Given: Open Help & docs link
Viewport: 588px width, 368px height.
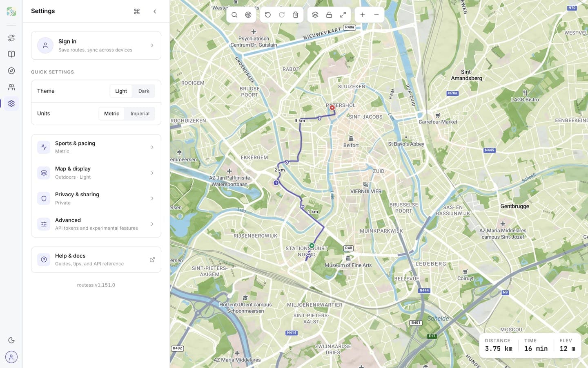Looking at the screenshot, I should pos(96,260).
